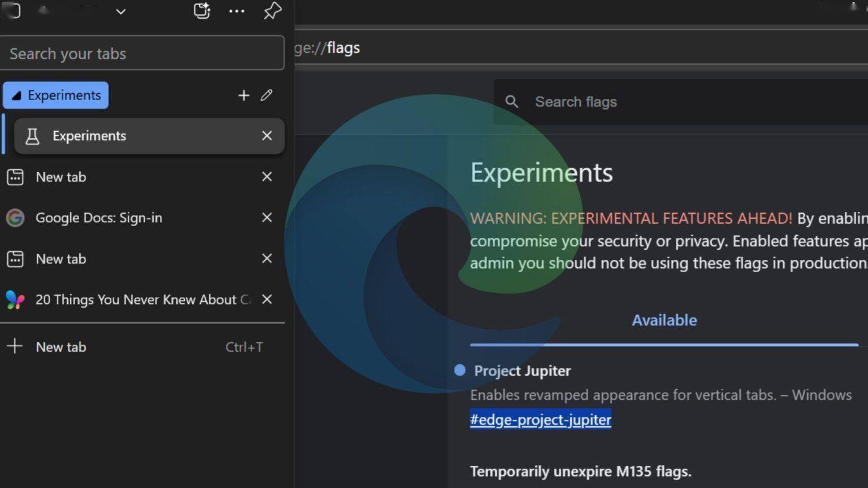Click the flags address bar

point(581,48)
